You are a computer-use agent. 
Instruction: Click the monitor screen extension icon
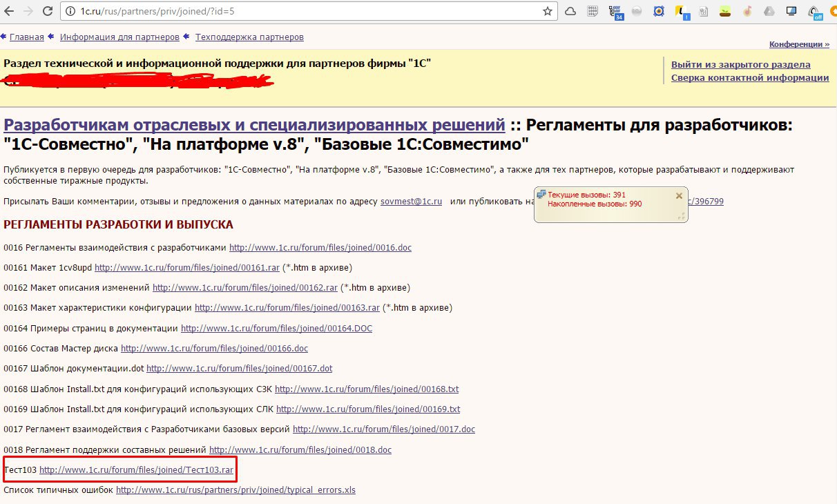coord(791,11)
